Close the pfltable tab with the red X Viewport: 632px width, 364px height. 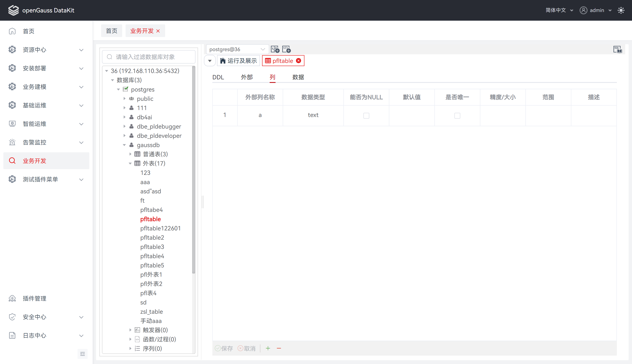[299, 61]
